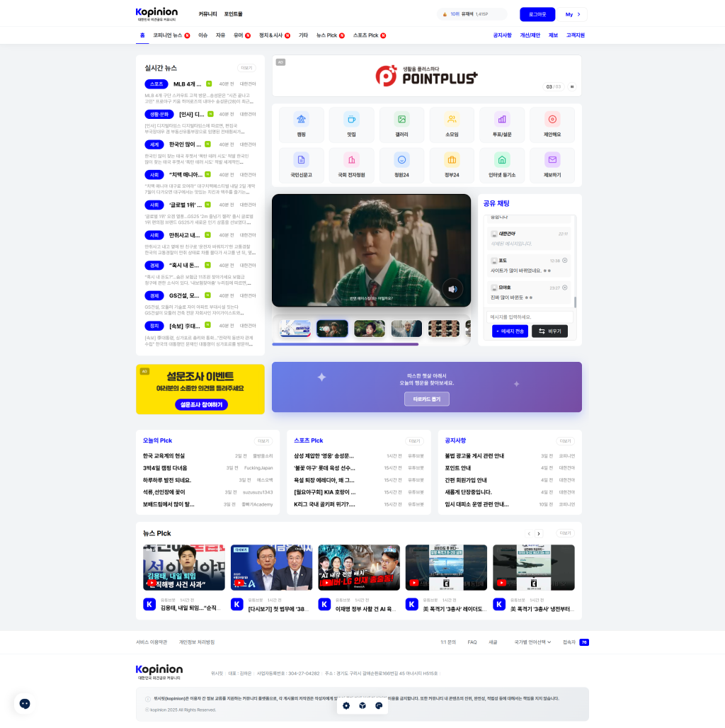
Task: Click the Kopinion logo in the footer
Action: tap(159, 672)
